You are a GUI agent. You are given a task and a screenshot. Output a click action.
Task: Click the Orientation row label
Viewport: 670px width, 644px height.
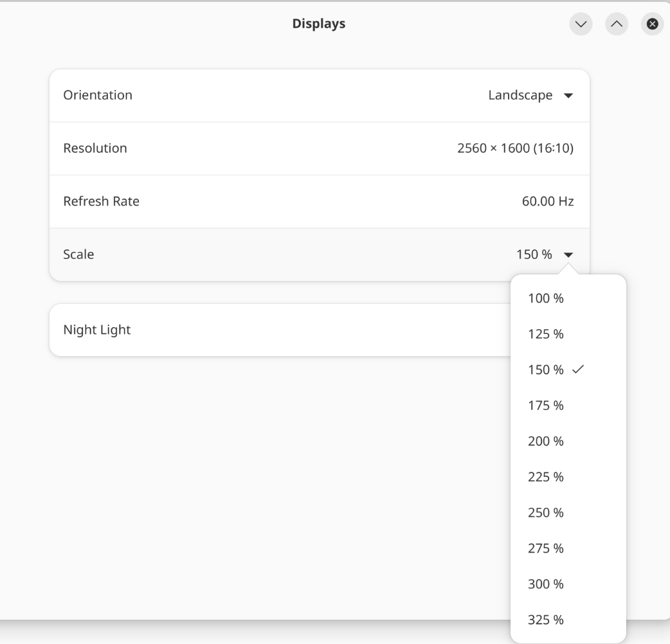pos(98,95)
